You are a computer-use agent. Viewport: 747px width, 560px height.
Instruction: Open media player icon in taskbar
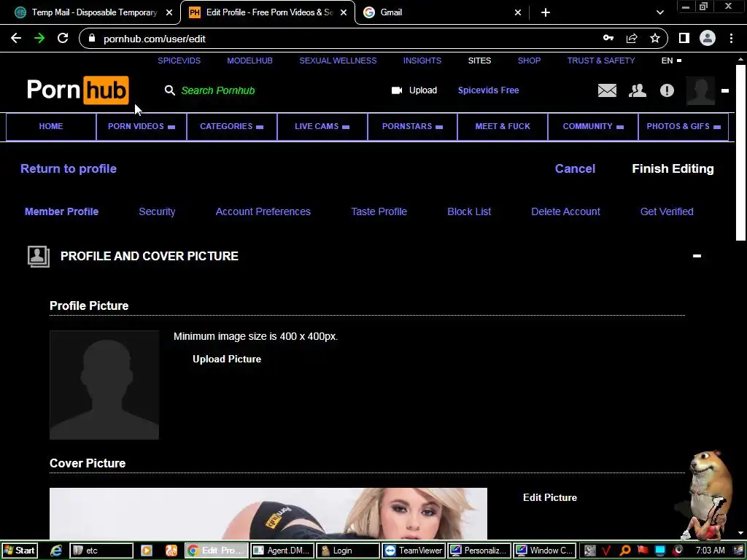click(146, 551)
